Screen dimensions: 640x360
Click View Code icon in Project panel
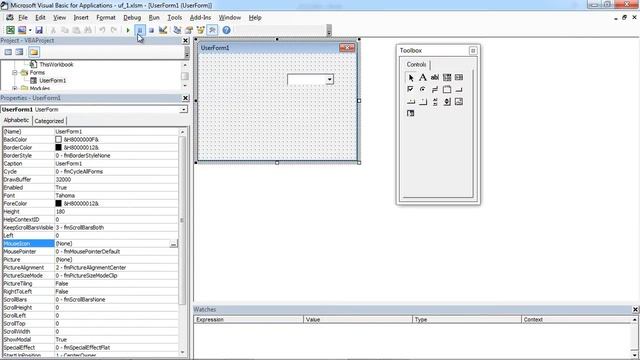pyautogui.click(x=8, y=52)
